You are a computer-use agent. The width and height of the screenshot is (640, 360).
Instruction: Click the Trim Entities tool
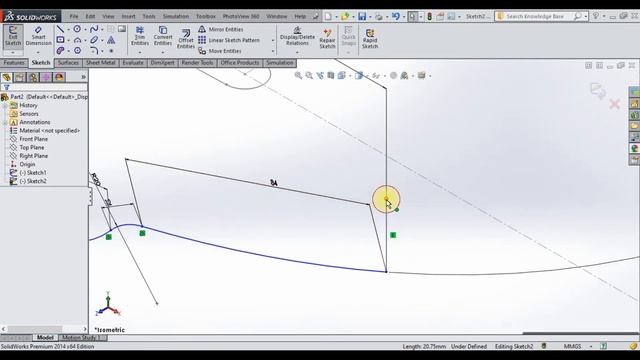click(140, 36)
